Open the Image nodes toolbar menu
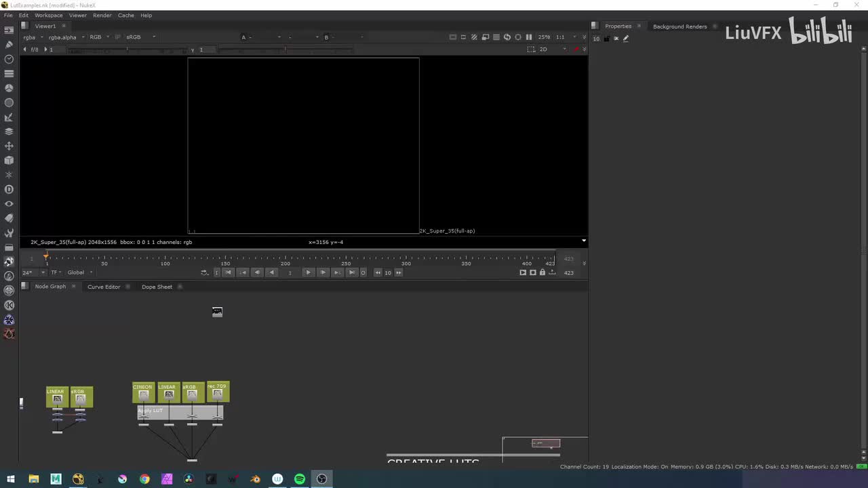 click(x=9, y=30)
